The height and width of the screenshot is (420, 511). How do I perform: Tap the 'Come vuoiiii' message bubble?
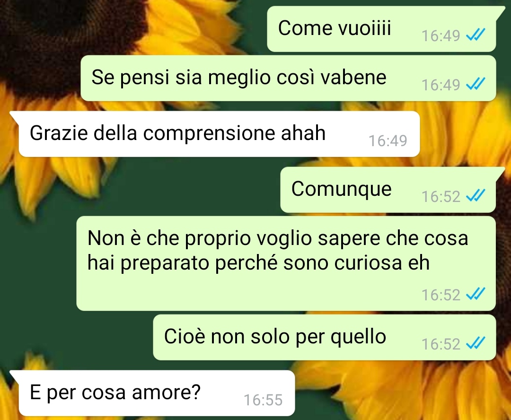pos(381,29)
